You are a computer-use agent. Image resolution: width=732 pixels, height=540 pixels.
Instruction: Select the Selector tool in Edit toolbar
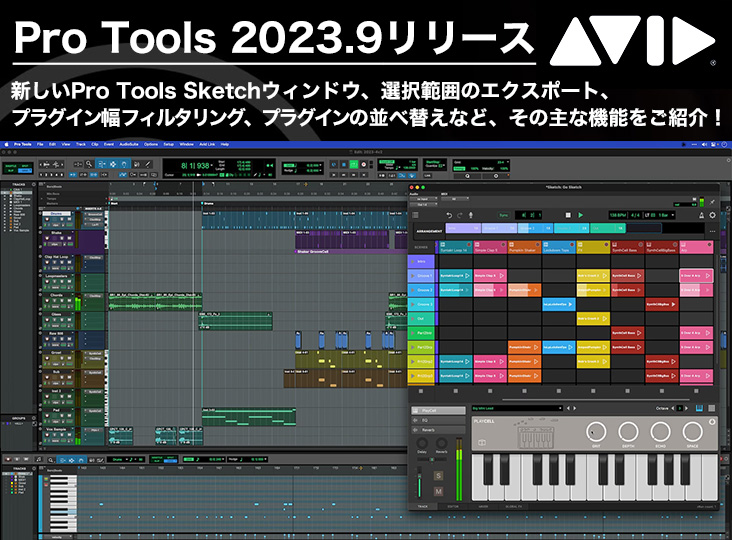coord(113,164)
